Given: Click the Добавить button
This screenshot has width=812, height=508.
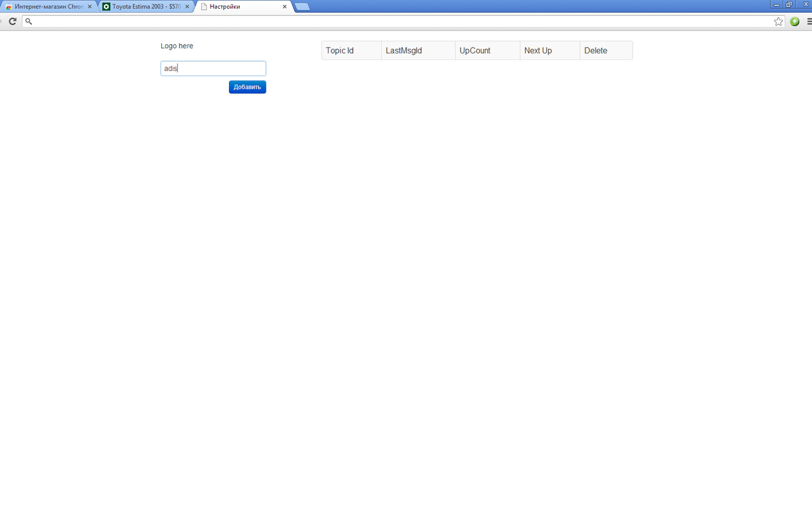Looking at the screenshot, I should pyautogui.click(x=247, y=87).
